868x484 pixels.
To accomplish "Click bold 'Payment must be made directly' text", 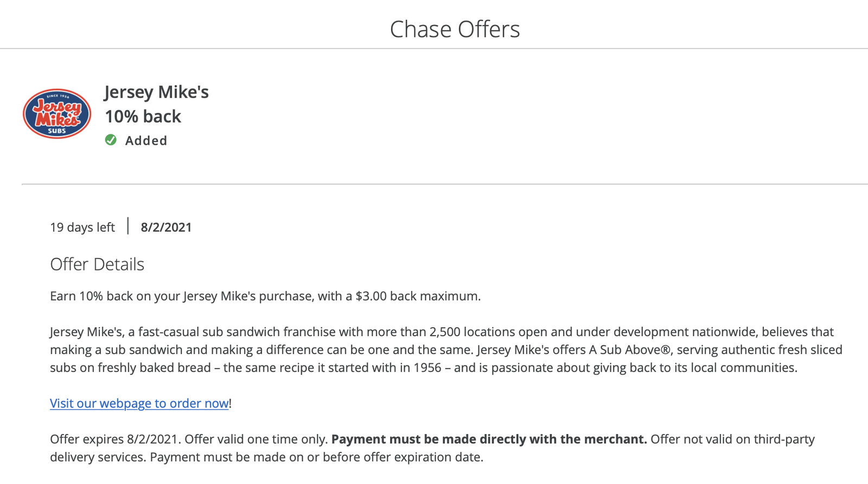I will [488, 440].
